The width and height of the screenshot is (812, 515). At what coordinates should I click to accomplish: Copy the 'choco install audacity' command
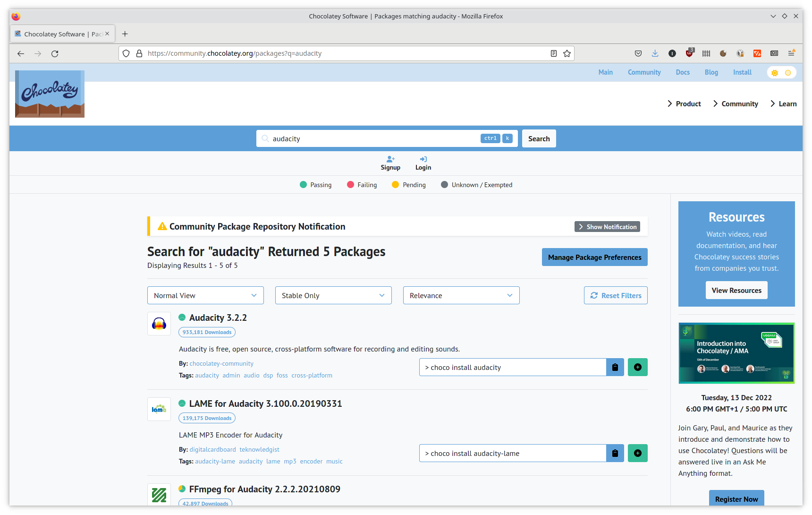[615, 367]
